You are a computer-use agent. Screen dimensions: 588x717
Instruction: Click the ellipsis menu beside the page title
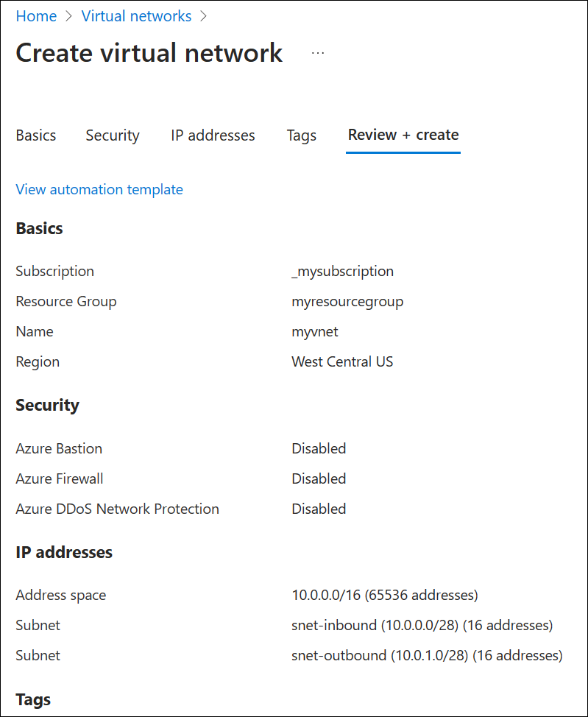coord(317,52)
